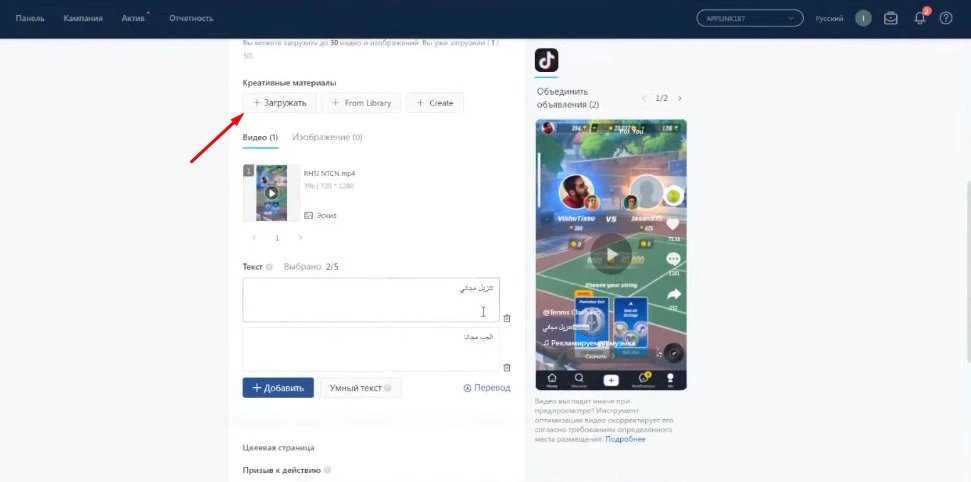971x482 pixels.
Task: Open the user profile avatar icon
Action: (863, 19)
